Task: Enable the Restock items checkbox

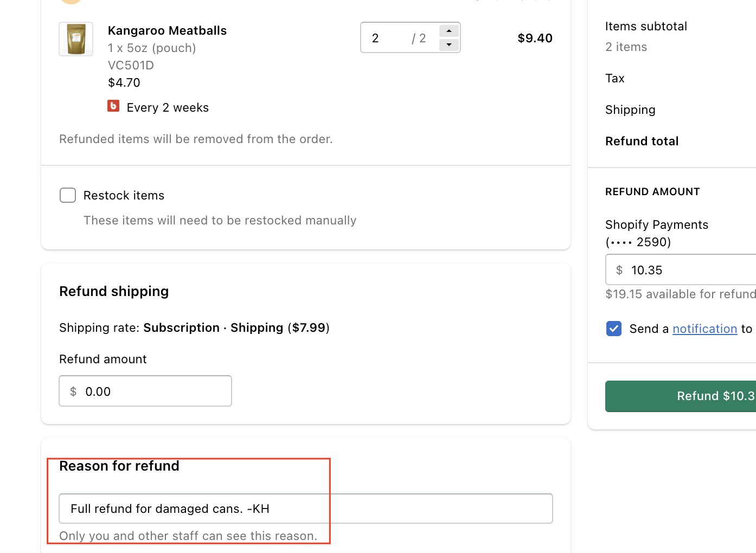Action: coord(68,195)
